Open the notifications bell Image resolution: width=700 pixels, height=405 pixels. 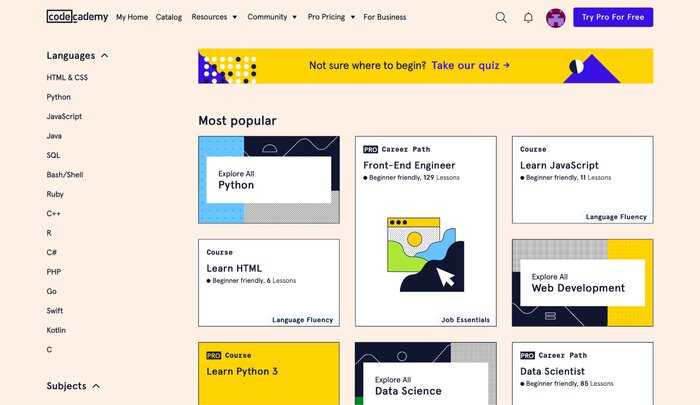tap(528, 17)
